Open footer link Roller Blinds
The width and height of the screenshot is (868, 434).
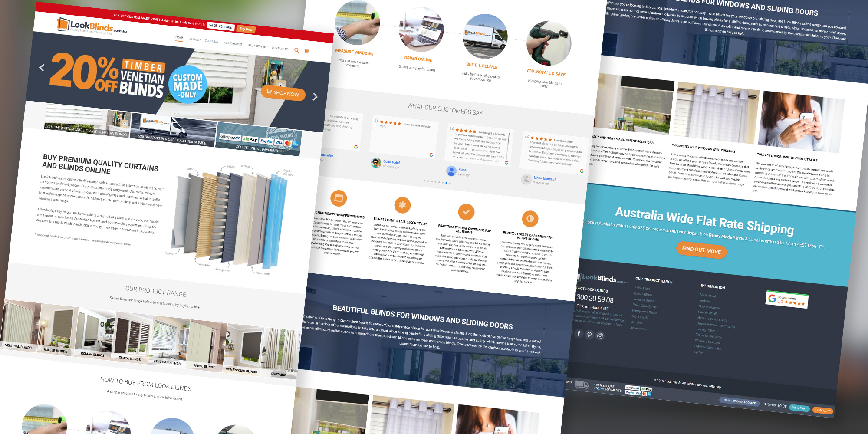[x=643, y=289]
